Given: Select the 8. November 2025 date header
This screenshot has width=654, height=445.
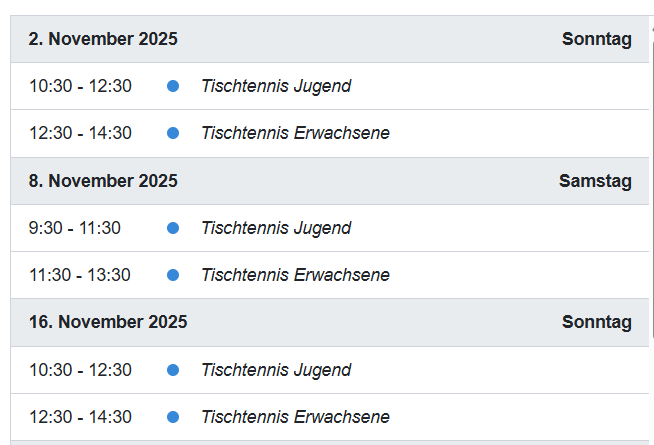Looking at the screenshot, I should [103, 181].
